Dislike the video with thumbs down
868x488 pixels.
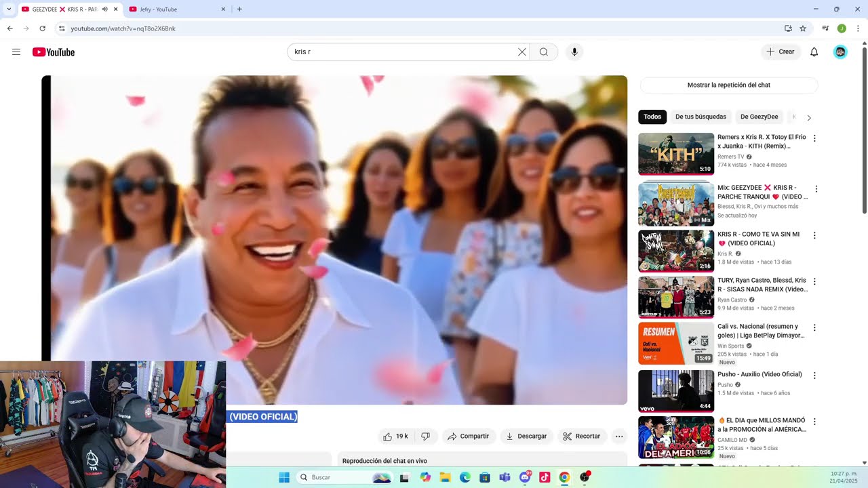(425, 436)
